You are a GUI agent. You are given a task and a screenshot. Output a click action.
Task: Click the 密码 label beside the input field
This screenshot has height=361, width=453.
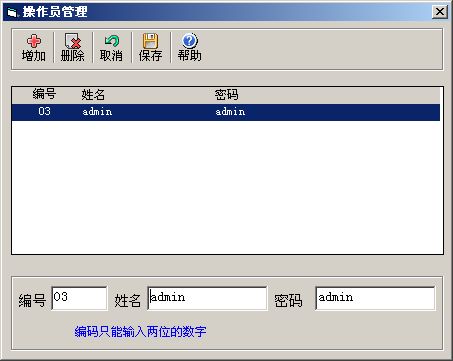pyautogui.click(x=288, y=300)
